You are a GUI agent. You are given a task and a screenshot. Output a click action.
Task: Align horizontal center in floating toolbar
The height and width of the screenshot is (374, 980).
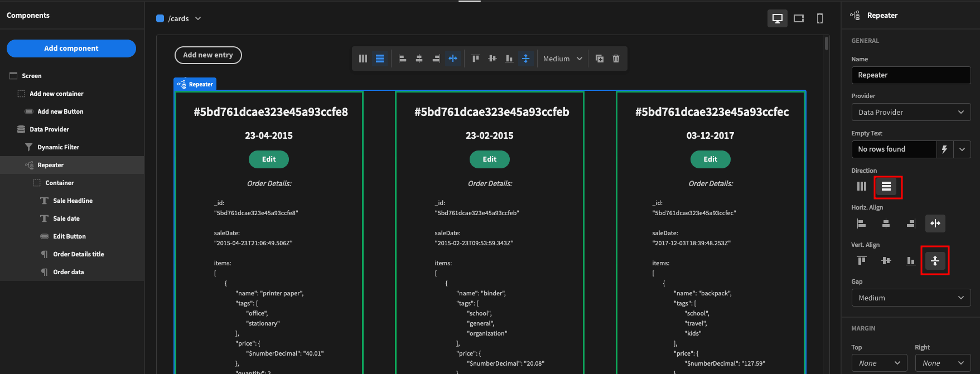click(419, 59)
